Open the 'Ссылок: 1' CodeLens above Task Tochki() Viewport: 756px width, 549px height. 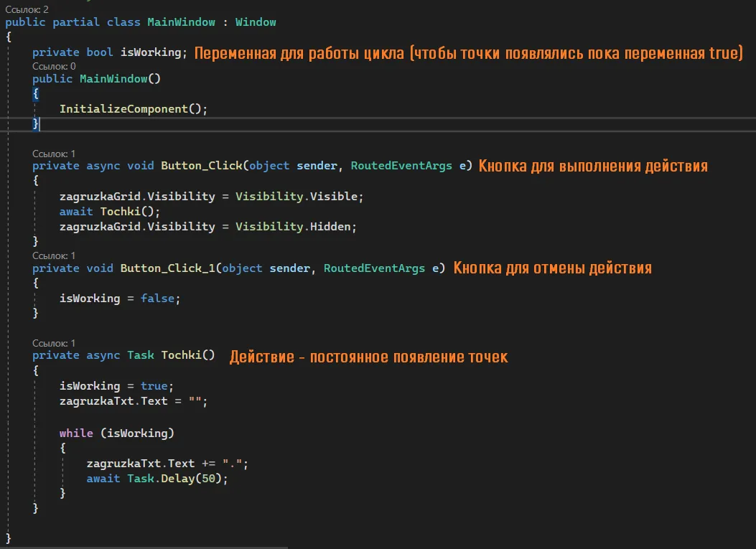pos(54,343)
